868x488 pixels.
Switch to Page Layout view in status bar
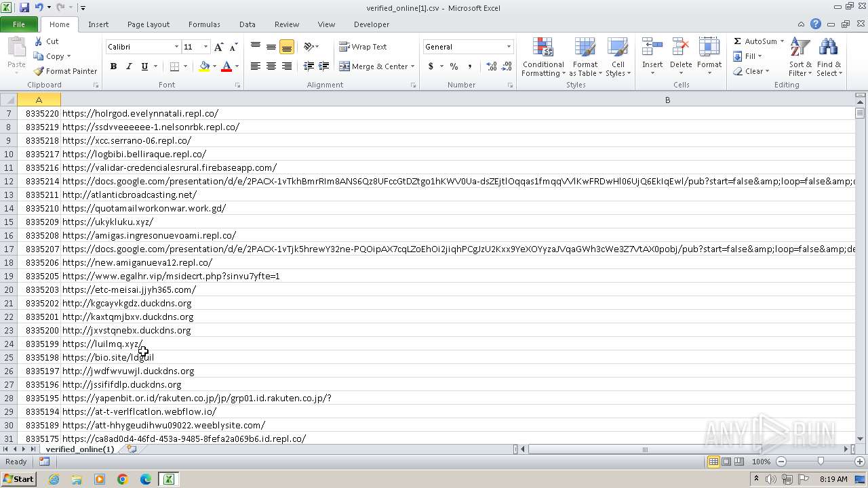(x=726, y=462)
